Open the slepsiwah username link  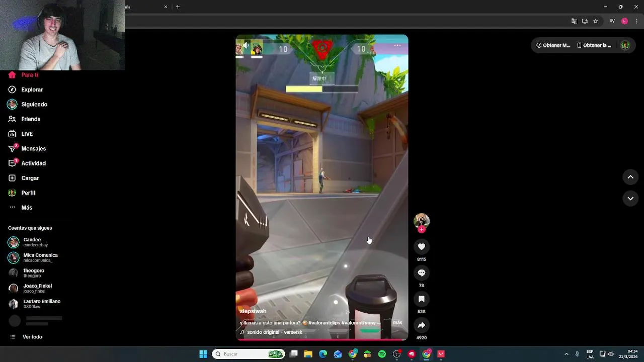point(253,311)
